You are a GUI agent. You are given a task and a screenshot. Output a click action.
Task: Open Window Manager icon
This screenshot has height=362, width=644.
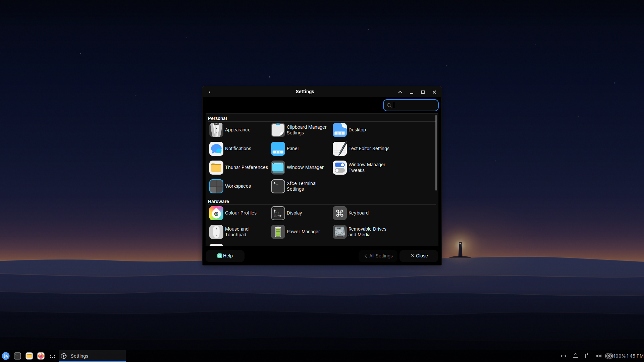coord(278,168)
